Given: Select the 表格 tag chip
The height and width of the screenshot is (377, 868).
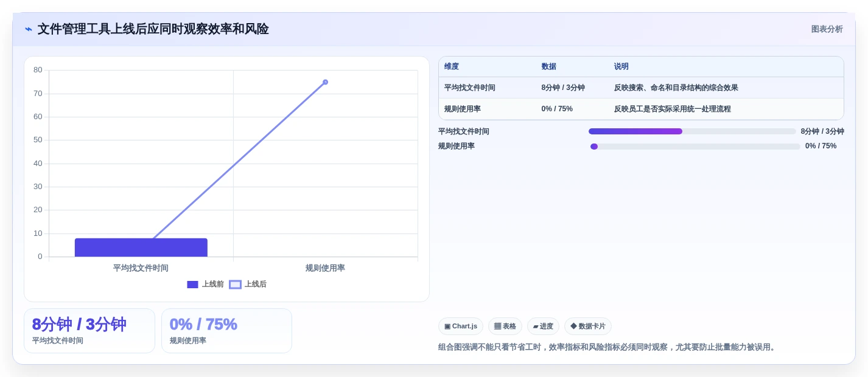Looking at the screenshot, I should [x=505, y=327].
